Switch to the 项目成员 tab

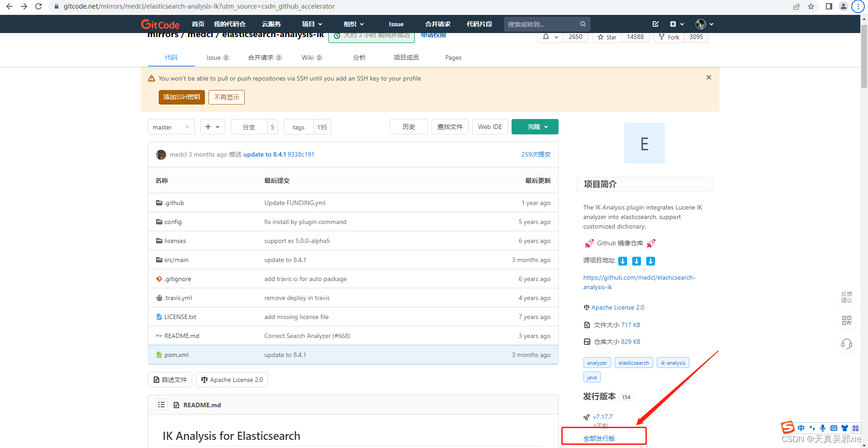(406, 57)
